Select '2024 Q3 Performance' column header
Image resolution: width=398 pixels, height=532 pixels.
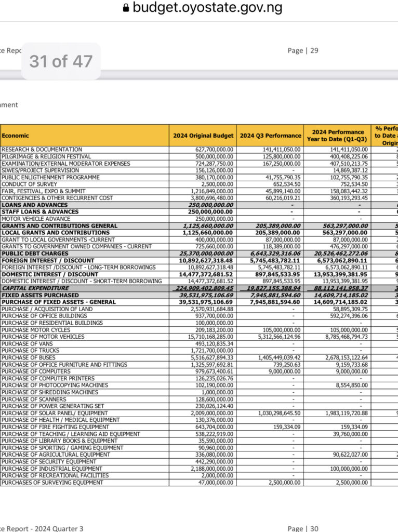pyautogui.click(x=270, y=136)
